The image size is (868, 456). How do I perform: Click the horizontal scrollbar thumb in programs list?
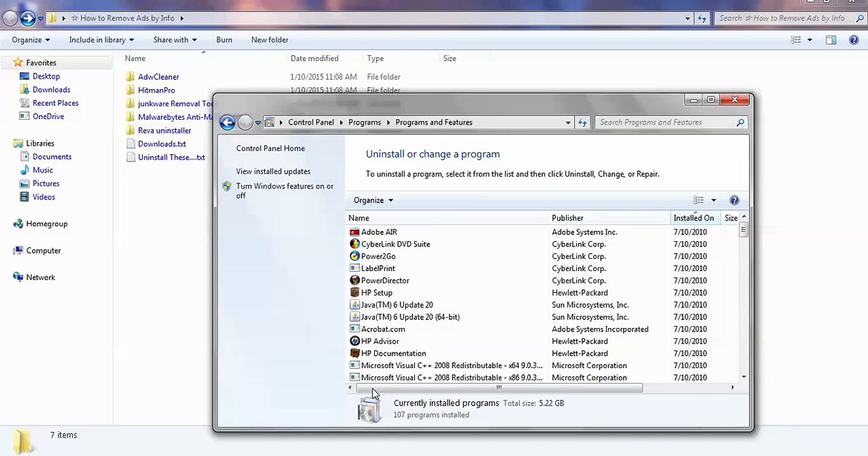(x=500, y=388)
